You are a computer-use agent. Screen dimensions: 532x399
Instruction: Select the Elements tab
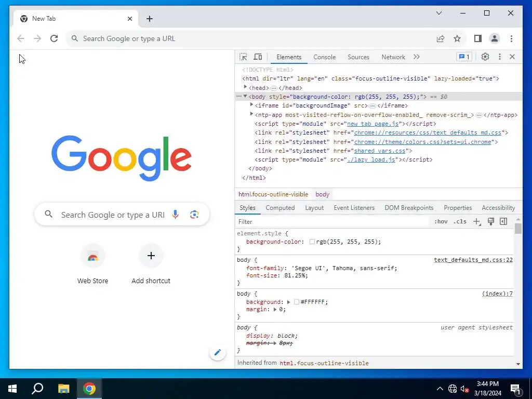(x=289, y=57)
